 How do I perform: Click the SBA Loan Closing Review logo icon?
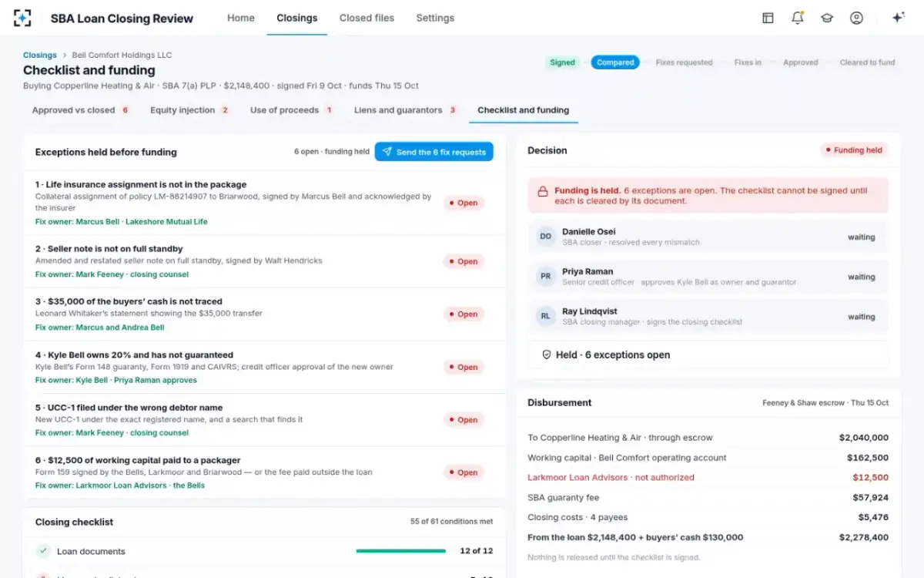pos(22,18)
